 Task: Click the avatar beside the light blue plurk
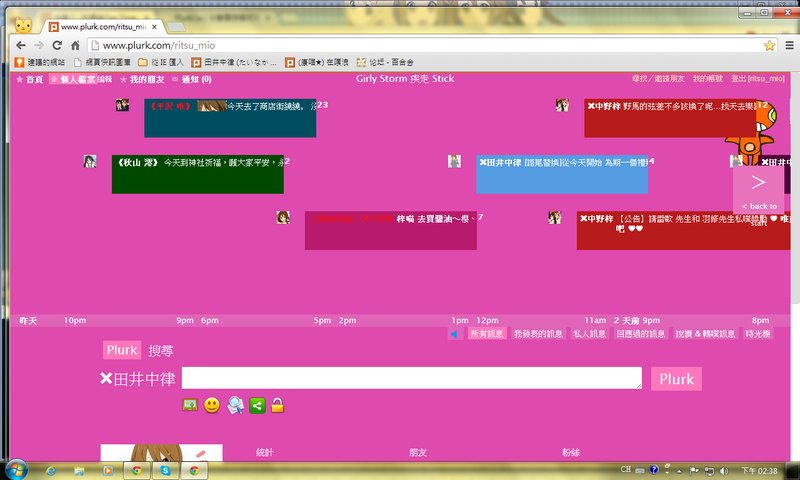click(x=454, y=161)
